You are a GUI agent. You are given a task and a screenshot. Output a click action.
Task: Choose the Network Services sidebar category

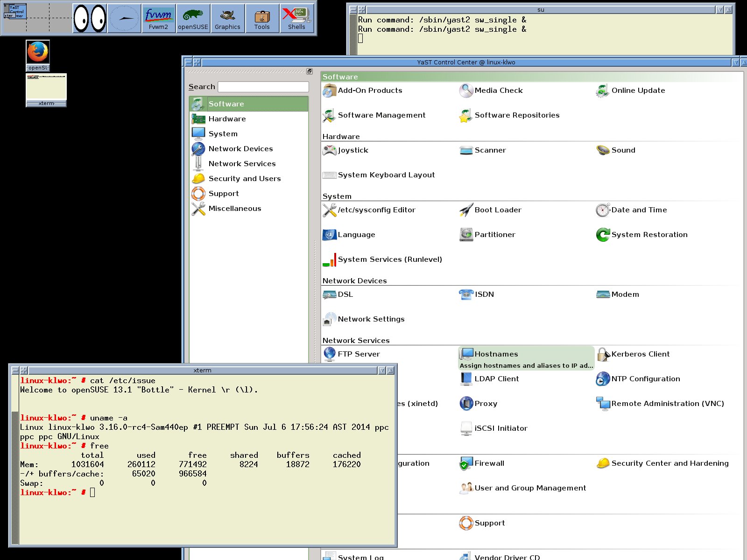pyautogui.click(x=242, y=164)
